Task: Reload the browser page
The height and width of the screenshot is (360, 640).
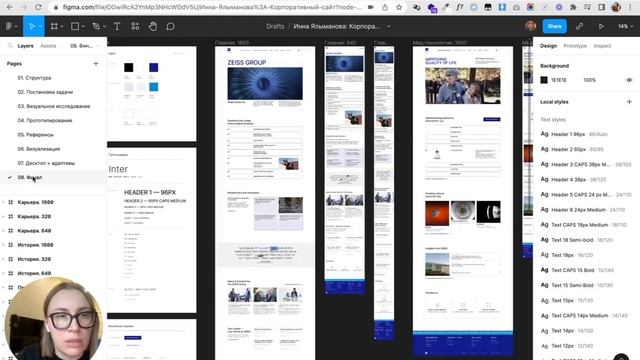Action: click(38, 7)
